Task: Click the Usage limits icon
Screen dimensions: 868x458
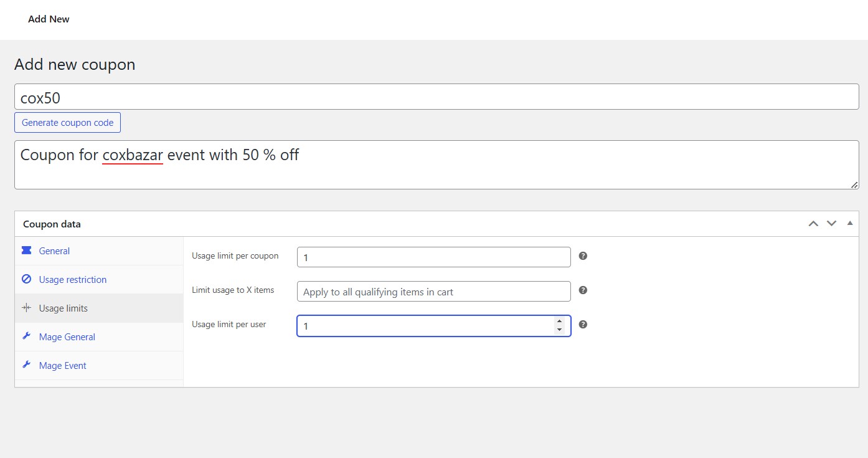Action: [x=26, y=308]
